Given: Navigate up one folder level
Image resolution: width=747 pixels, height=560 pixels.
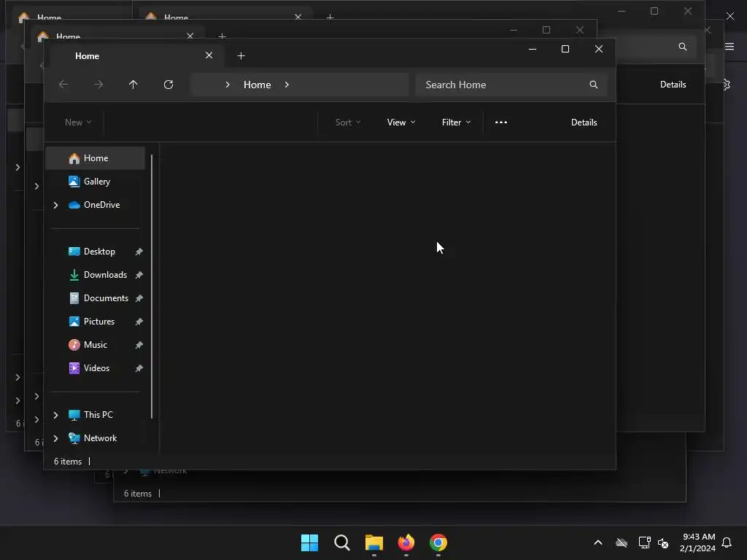Looking at the screenshot, I should pos(133,85).
